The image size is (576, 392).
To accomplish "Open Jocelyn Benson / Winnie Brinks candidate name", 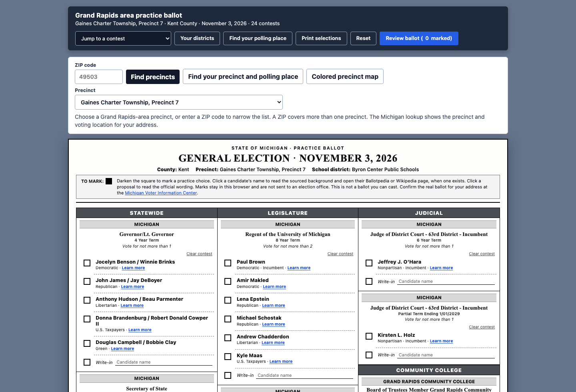I will tap(135, 262).
